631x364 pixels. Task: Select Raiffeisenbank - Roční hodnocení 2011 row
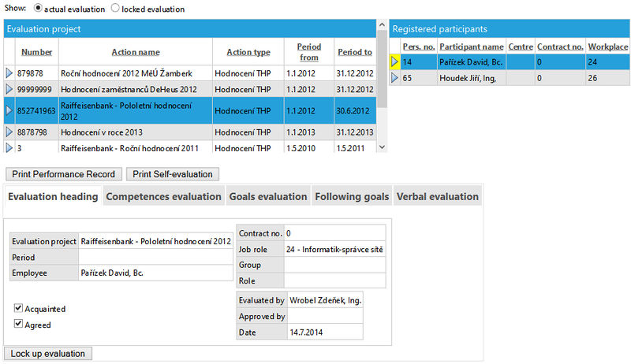pos(190,147)
